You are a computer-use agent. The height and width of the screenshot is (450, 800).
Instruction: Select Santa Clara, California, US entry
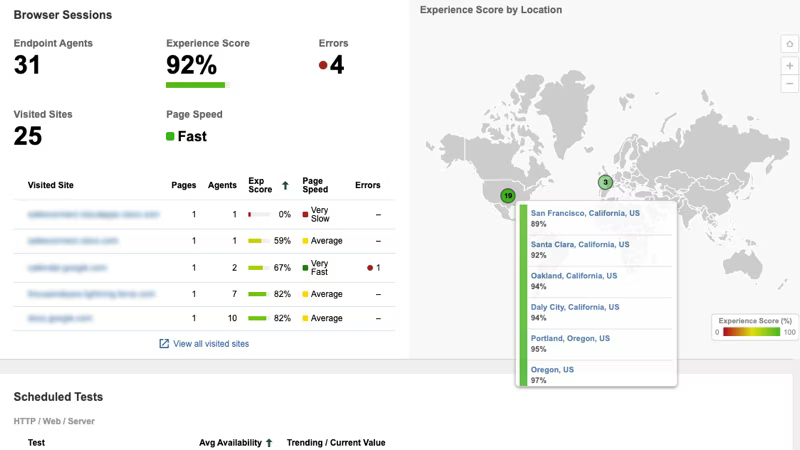click(580, 244)
